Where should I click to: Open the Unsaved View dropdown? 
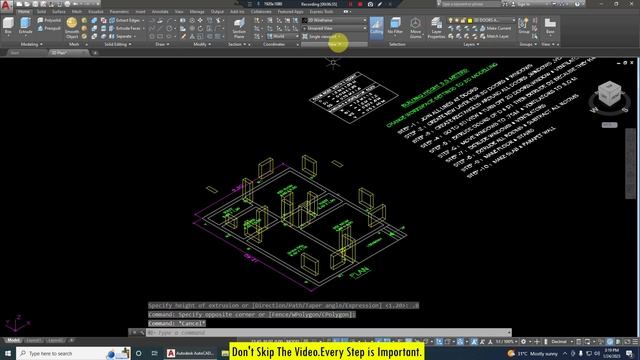(x=334, y=28)
